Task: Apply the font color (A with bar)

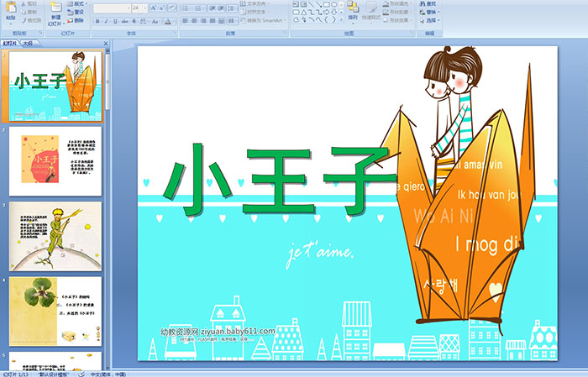Action: coord(168,21)
